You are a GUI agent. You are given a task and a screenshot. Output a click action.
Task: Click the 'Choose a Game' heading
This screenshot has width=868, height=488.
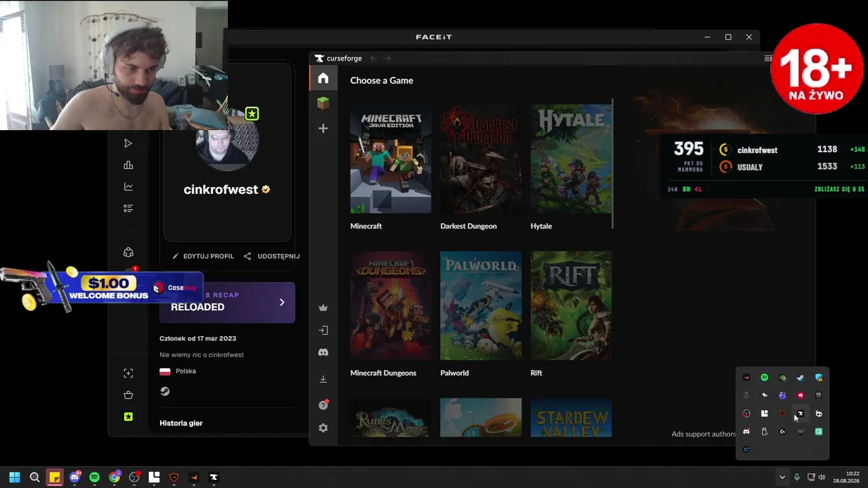(382, 80)
